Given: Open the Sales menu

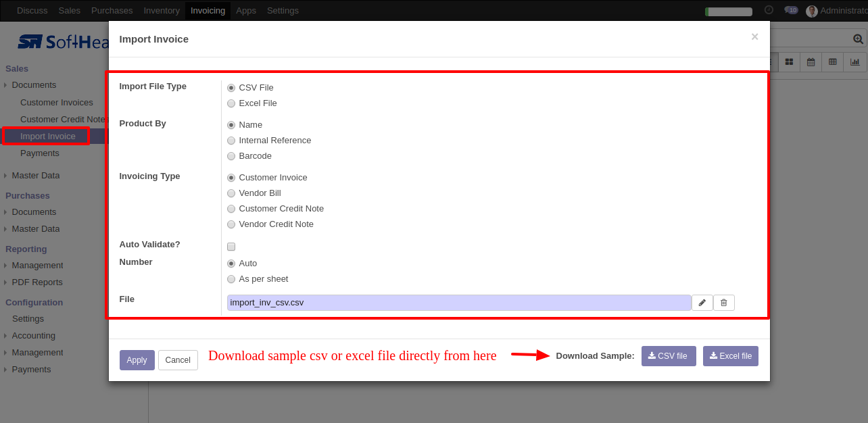Looking at the screenshot, I should click(x=70, y=11).
